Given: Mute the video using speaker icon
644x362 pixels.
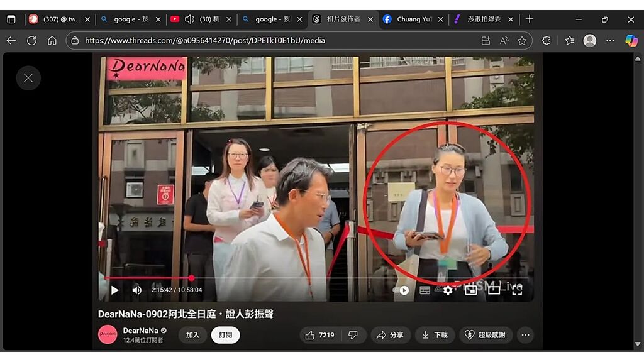Looking at the screenshot, I should [136, 290].
